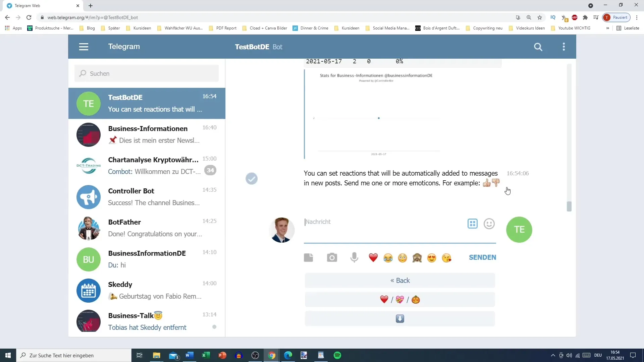Open the Youtube WICHTIG bookmark folder
644x362 pixels.
[x=571, y=28]
